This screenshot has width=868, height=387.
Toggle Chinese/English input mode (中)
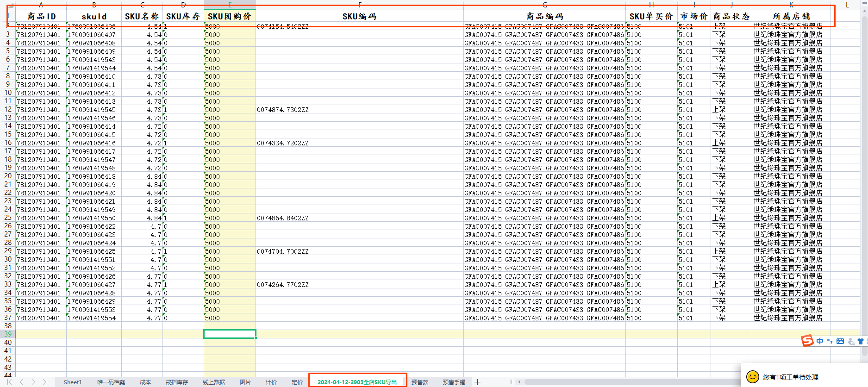(x=820, y=341)
